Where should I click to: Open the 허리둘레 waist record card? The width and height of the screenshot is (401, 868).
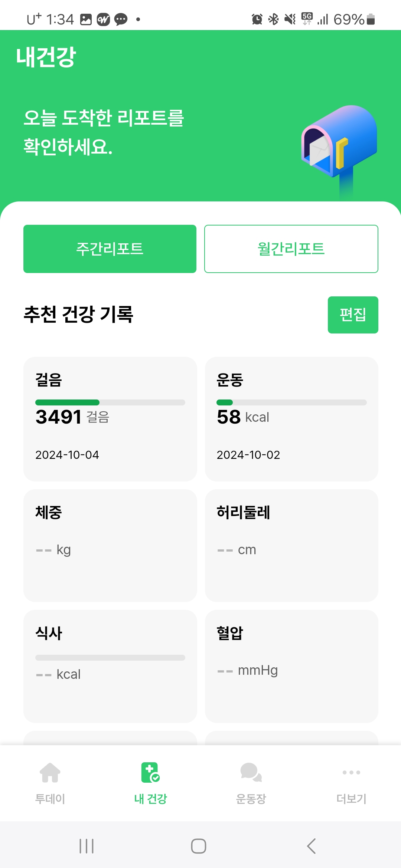(291, 545)
